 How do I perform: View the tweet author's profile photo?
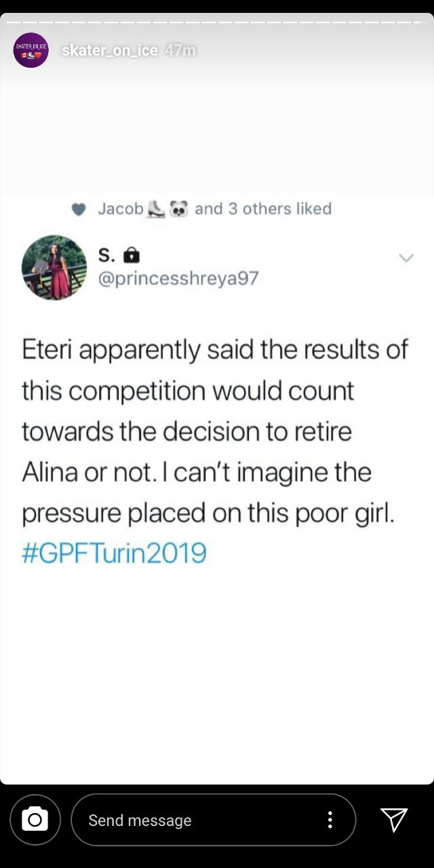pyautogui.click(x=54, y=267)
